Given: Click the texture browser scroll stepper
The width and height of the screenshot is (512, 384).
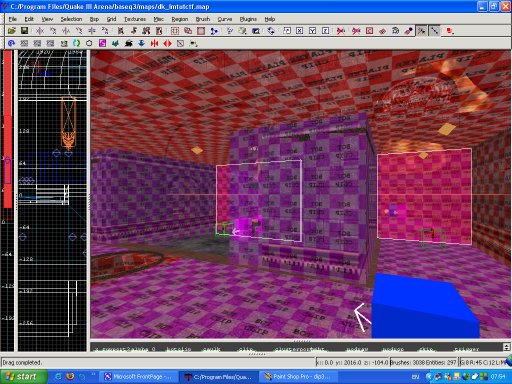Looking at the screenshot, I should [x=506, y=347].
